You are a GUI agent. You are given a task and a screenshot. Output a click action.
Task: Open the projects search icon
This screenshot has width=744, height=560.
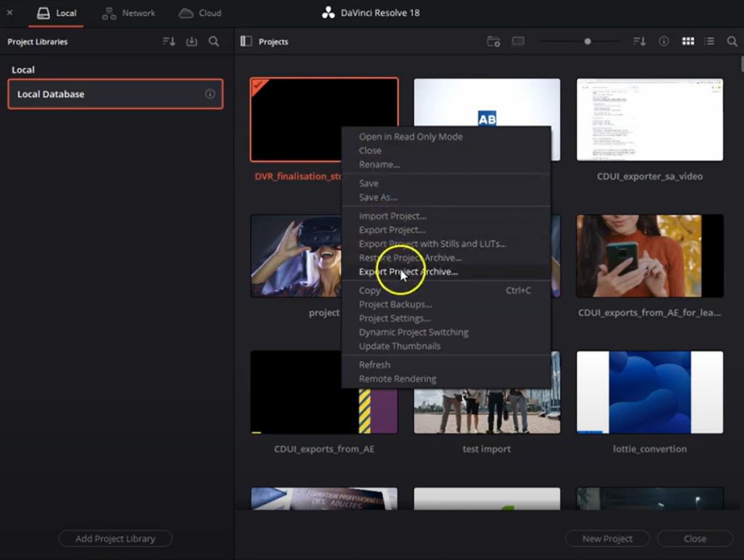[732, 42]
